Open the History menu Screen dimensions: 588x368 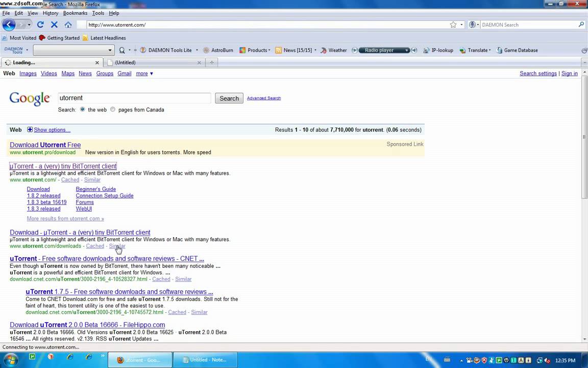(50, 13)
